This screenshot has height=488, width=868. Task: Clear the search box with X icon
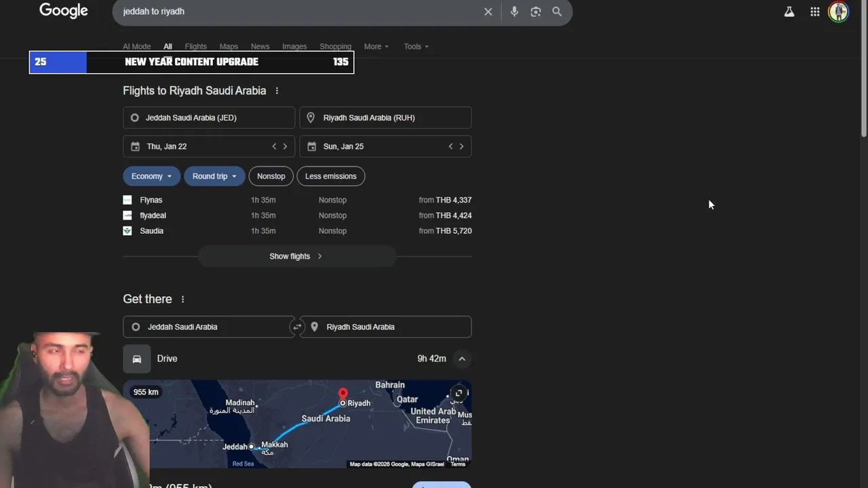488,12
